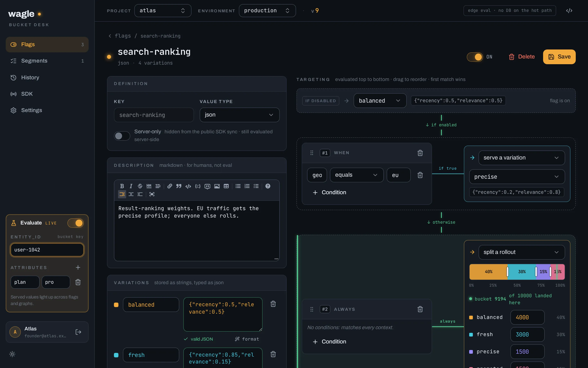588x368 pixels.
Task: Insert image in description editor
Action: point(217,186)
